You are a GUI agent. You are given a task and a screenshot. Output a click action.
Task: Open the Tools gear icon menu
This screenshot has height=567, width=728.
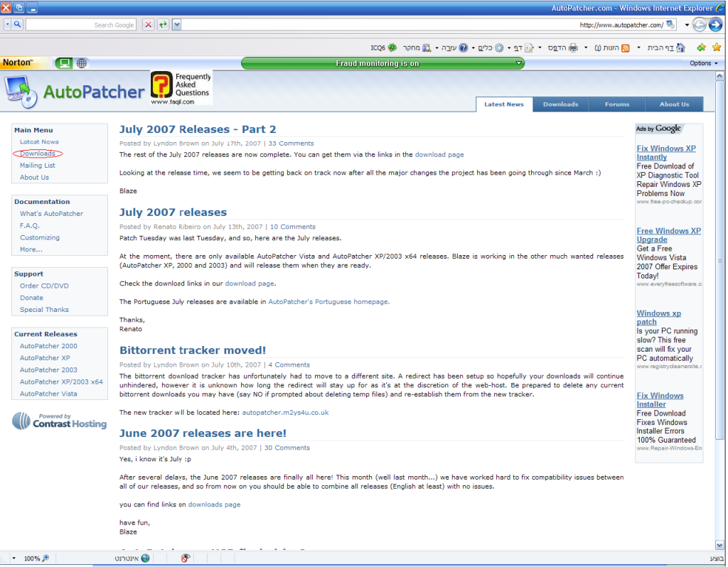pos(499,48)
